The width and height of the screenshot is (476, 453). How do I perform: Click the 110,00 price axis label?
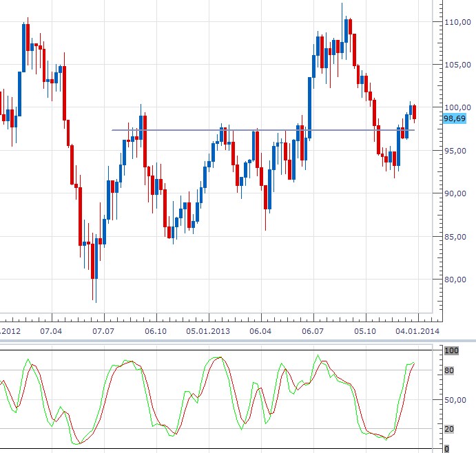[x=457, y=22]
